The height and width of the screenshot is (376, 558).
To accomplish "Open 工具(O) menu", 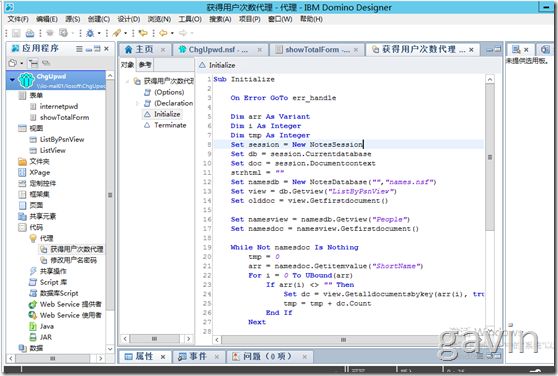I will (190, 19).
